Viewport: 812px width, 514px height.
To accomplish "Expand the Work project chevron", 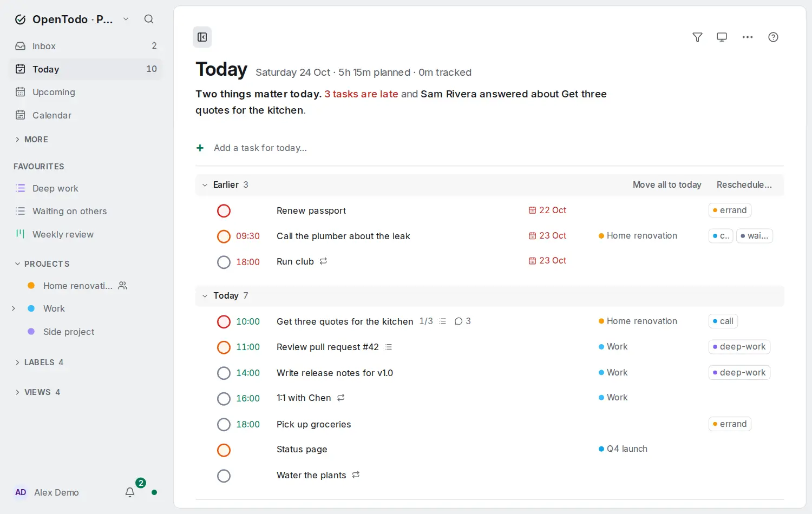I will pos(14,308).
